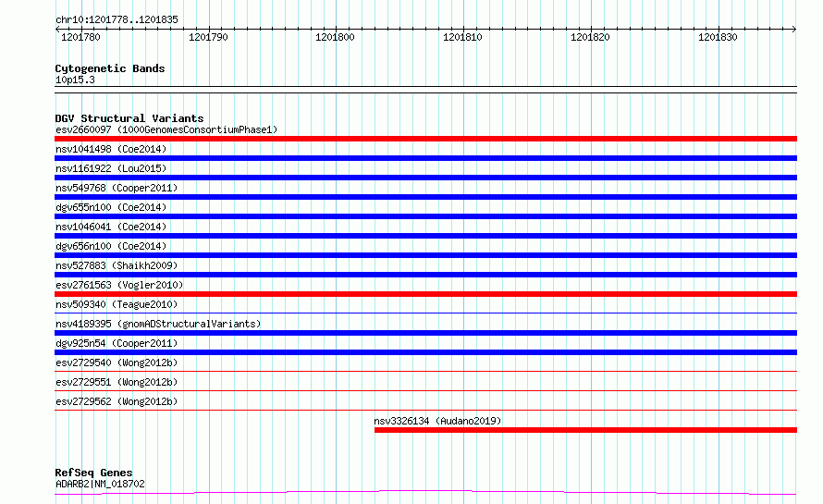Open dgv655n100 (Coe2014) label
823x504 pixels.
pos(111,207)
